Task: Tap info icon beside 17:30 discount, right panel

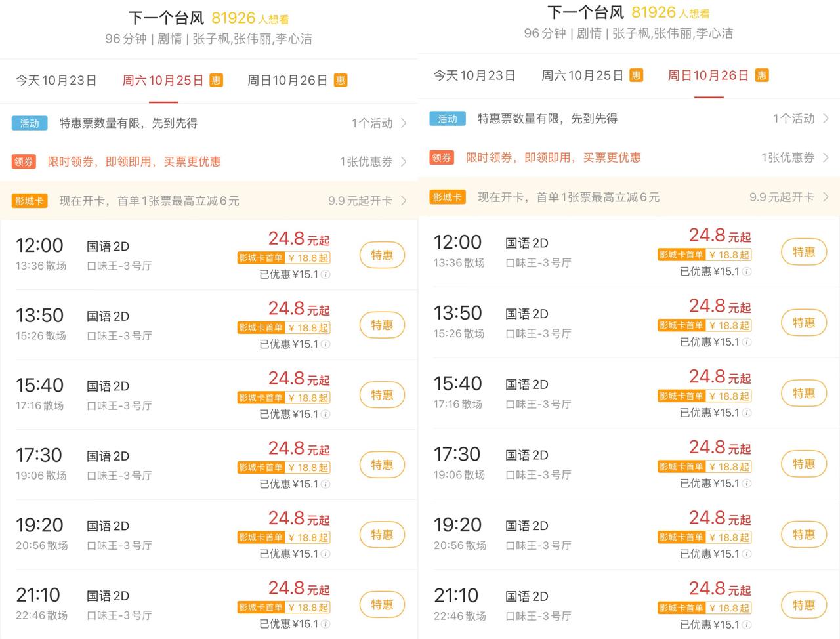Action: (747, 484)
